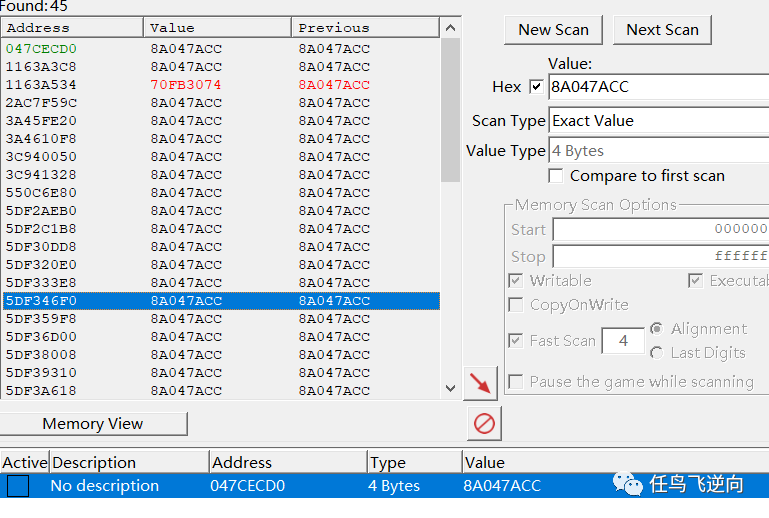Screen dimensions: 769x518
Task: Click Address column header in address table
Action: (288, 463)
